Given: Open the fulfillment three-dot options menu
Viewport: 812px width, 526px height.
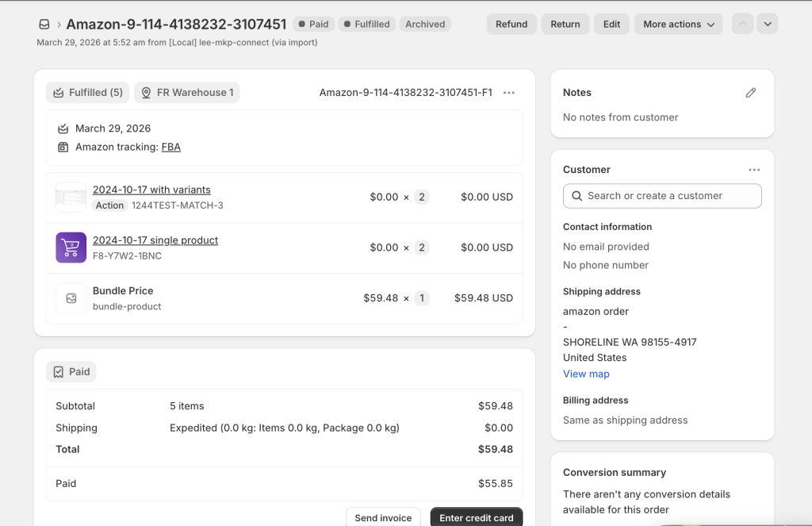Looking at the screenshot, I should coord(509,93).
